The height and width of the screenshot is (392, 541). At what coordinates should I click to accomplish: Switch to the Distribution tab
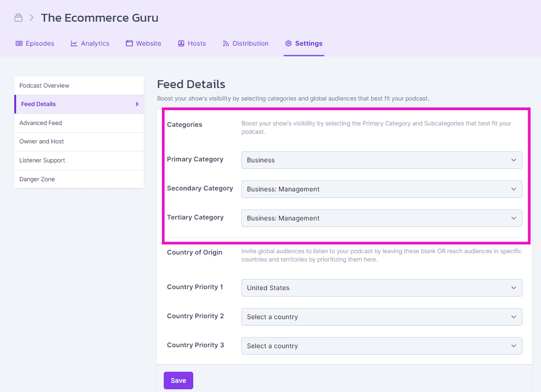tap(246, 43)
